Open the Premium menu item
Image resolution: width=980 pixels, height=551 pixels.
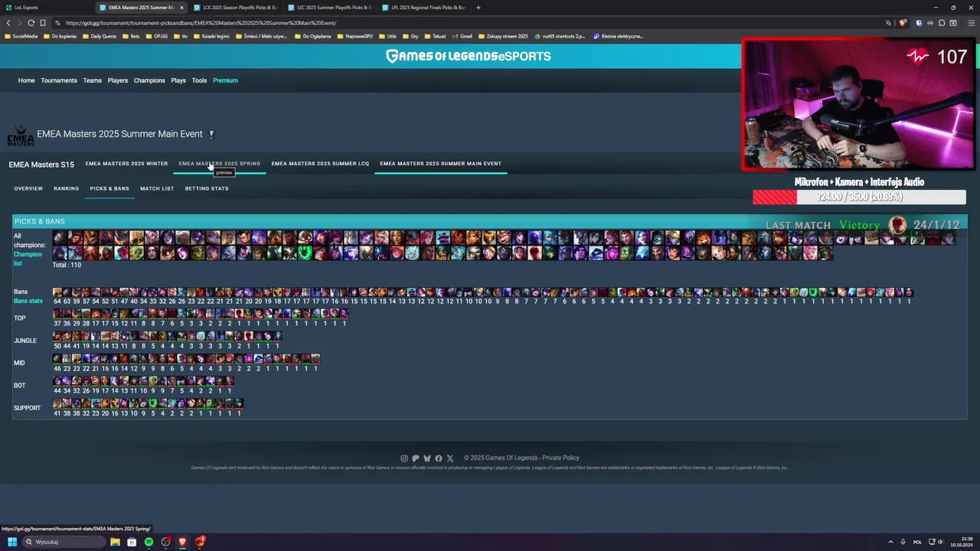click(x=225, y=80)
